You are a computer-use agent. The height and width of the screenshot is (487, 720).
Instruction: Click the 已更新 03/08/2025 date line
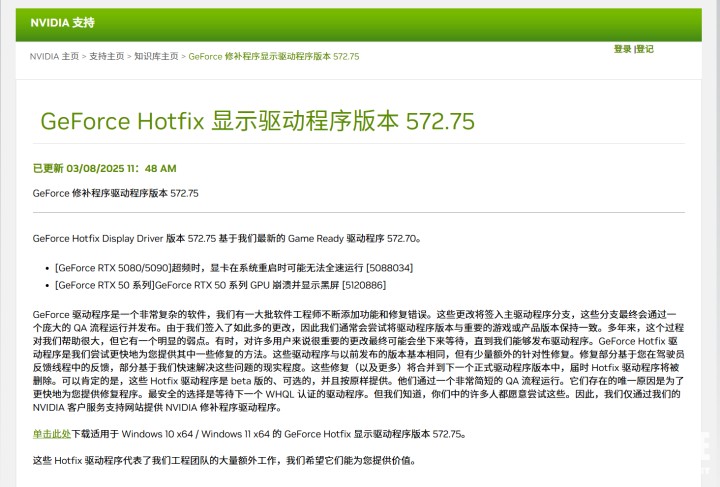click(104, 168)
